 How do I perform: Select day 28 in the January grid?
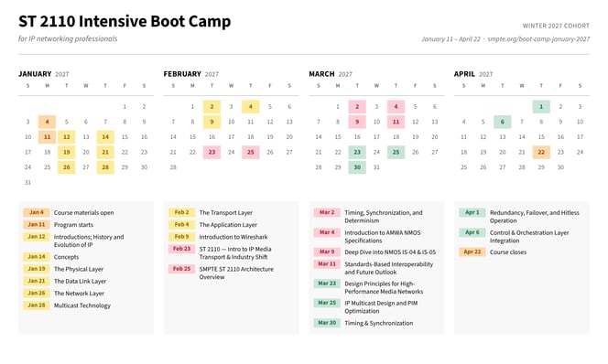pyautogui.click(x=105, y=167)
